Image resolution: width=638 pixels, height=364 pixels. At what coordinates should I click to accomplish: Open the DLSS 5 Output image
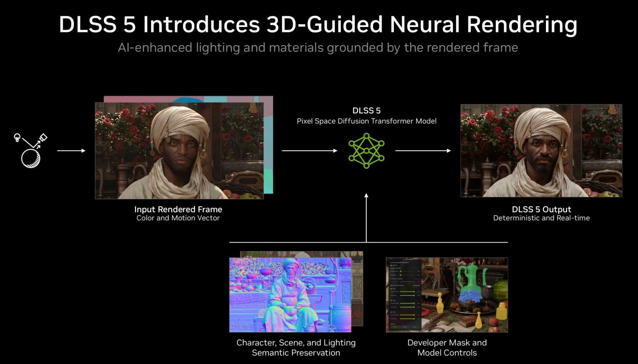(541, 151)
